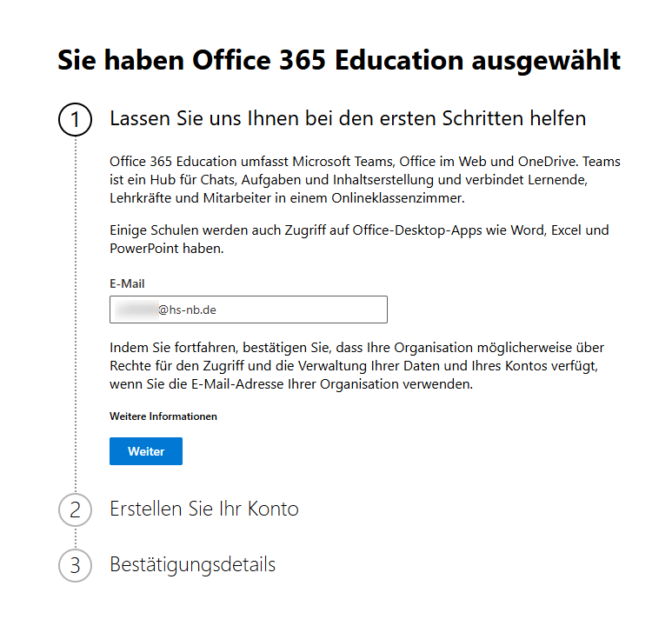
Task: Click the word PowerPoint in the text
Action: (x=142, y=248)
